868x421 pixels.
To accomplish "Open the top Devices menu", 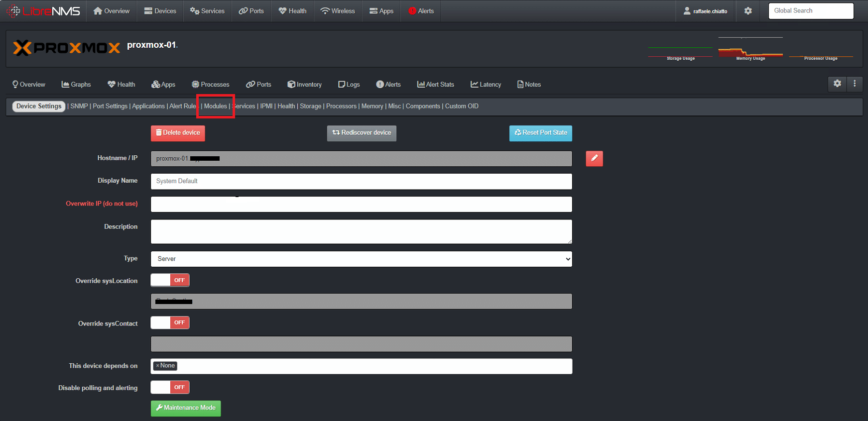I will tap(160, 11).
